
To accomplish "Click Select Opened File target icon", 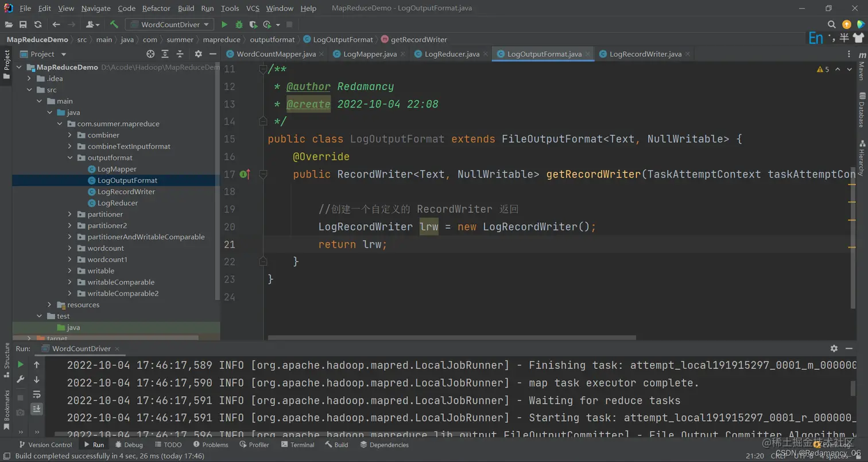I will [150, 53].
